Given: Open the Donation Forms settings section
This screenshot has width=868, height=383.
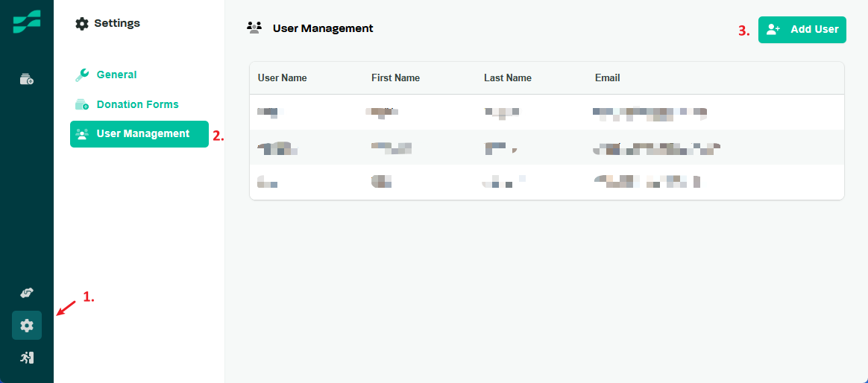Looking at the screenshot, I should 137,104.
